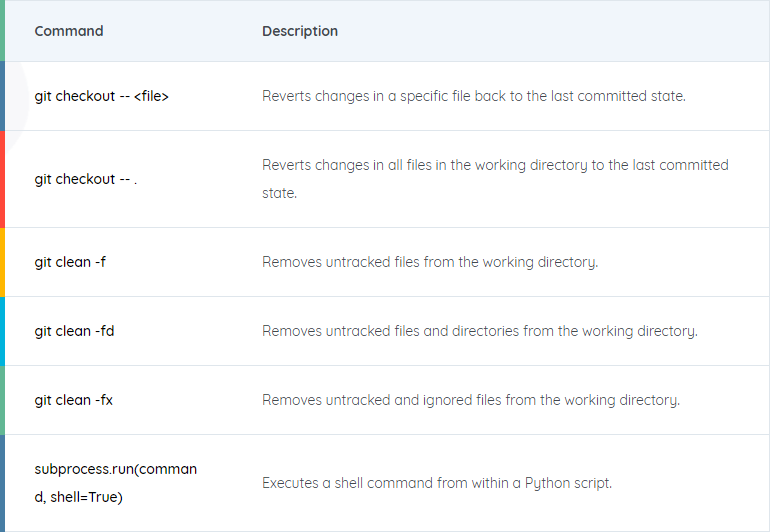Click the description about reverting all files

[x=495, y=179]
